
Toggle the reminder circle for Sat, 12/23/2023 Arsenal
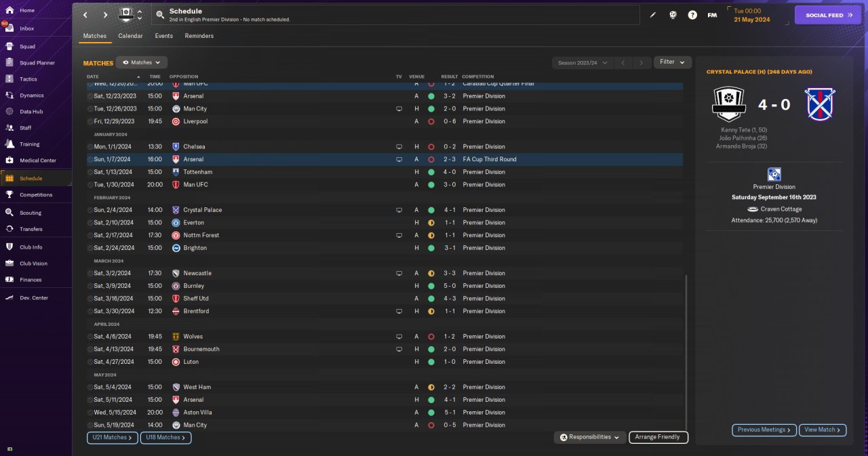point(90,96)
